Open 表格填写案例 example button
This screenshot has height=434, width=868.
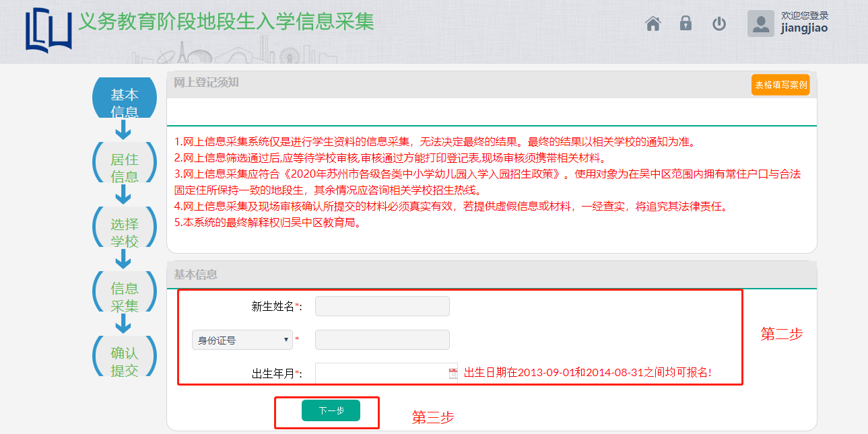[780, 85]
